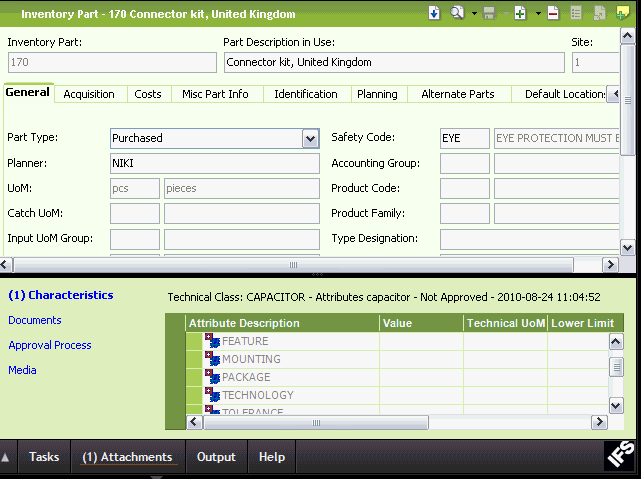The image size is (641, 479).
Task: Open the Search magnifier toolbar icon
Action: tap(457, 13)
